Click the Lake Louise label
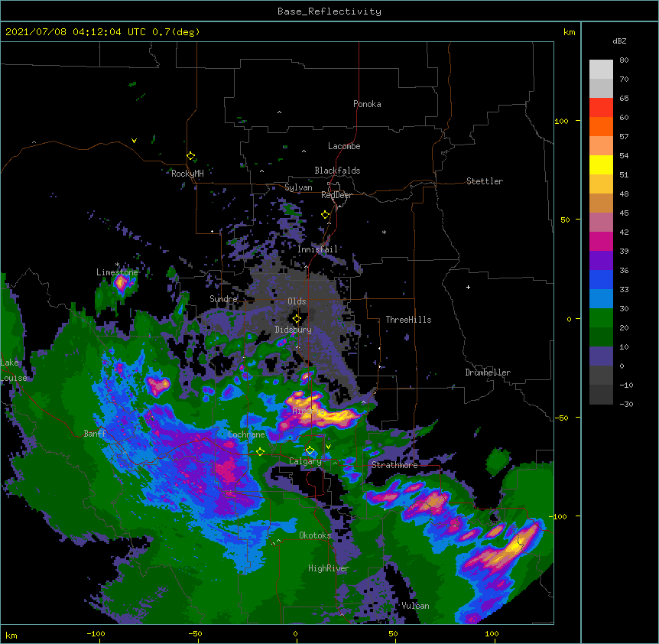 click(x=13, y=370)
